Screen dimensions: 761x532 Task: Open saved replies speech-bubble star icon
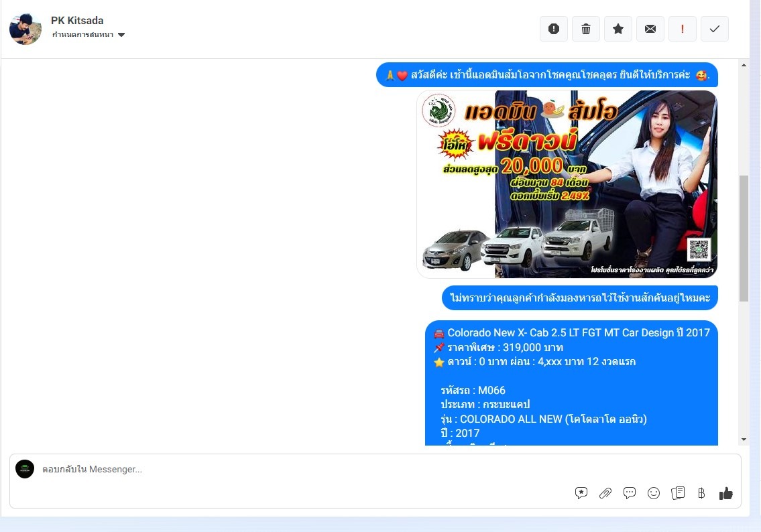tap(581, 493)
